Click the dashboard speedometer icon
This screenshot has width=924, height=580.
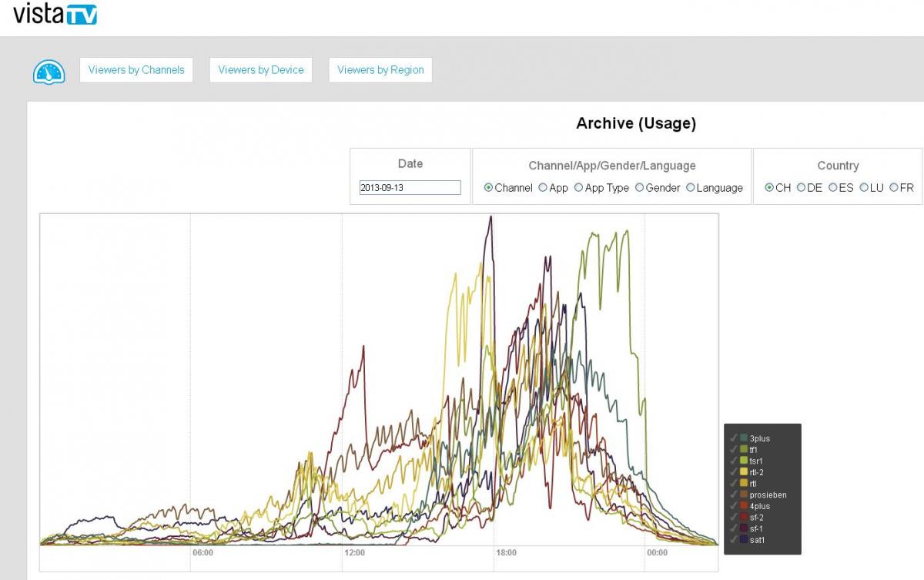(x=49, y=71)
